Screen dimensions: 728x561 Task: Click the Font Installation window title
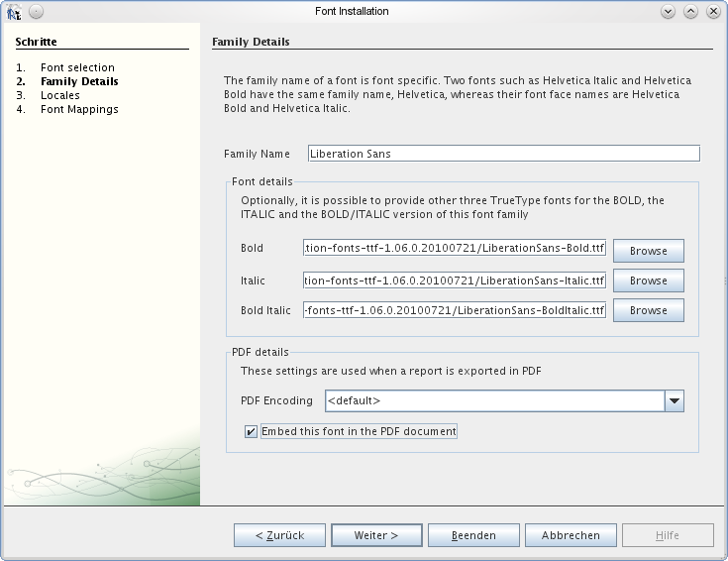352,11
